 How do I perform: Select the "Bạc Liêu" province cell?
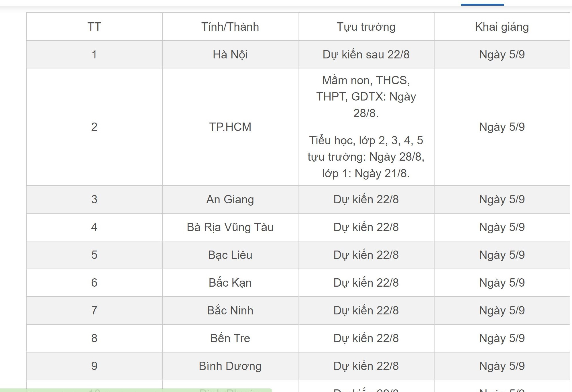coord(230,255)
